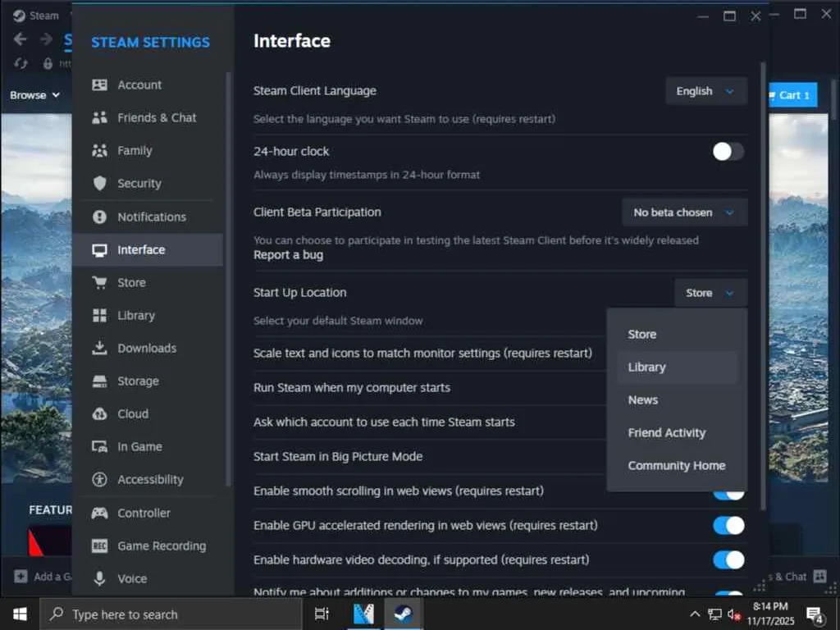Open Steam from the Windows taskbar
This screenshot has height=630, width=840.
pos(403,614)
